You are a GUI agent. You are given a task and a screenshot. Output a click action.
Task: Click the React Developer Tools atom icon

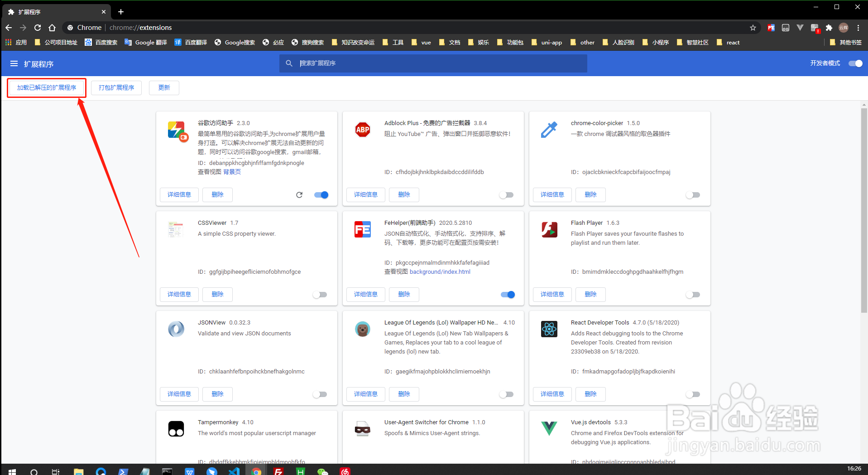(549, 329)
